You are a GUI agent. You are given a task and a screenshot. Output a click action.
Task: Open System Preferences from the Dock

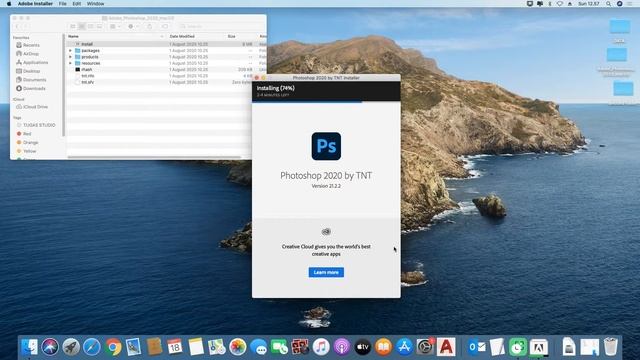pyautogui.click(x=425, y=347)
